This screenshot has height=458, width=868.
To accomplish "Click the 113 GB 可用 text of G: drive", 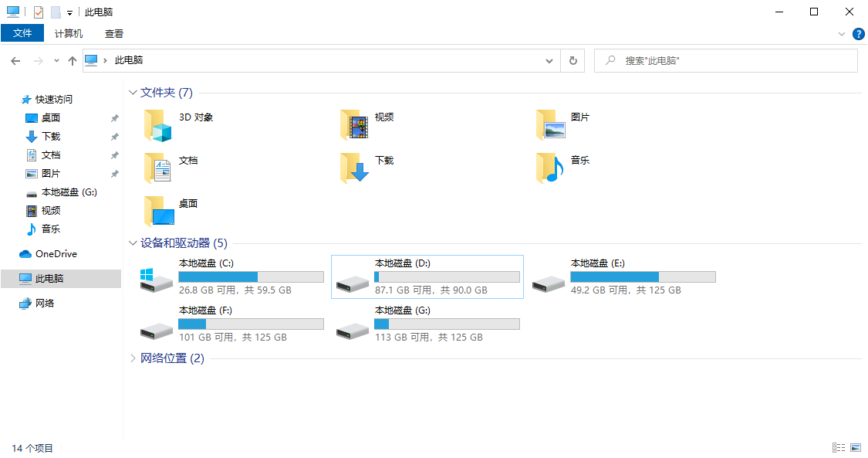I will tap(402, 338).
